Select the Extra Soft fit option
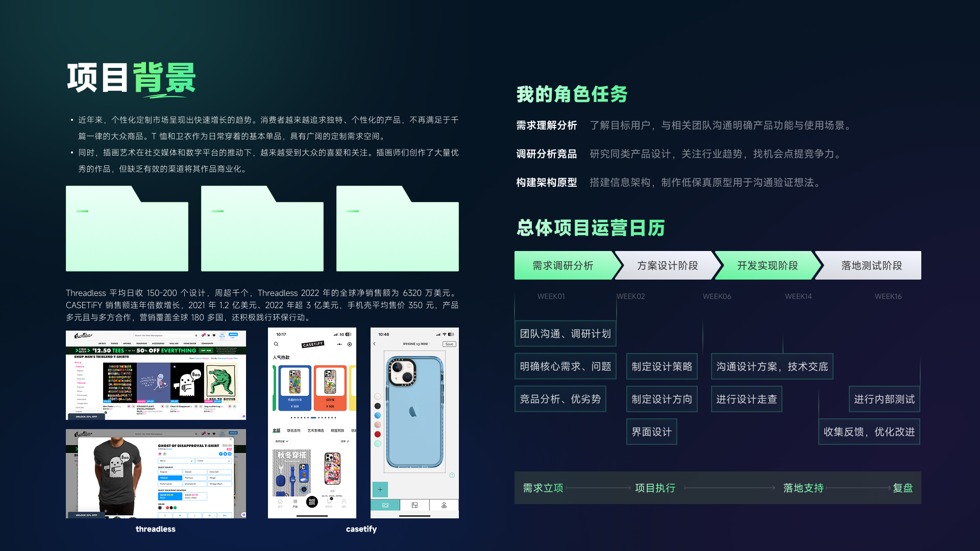Viewport: 980px width, 551px height. click(x=220, y=472)
